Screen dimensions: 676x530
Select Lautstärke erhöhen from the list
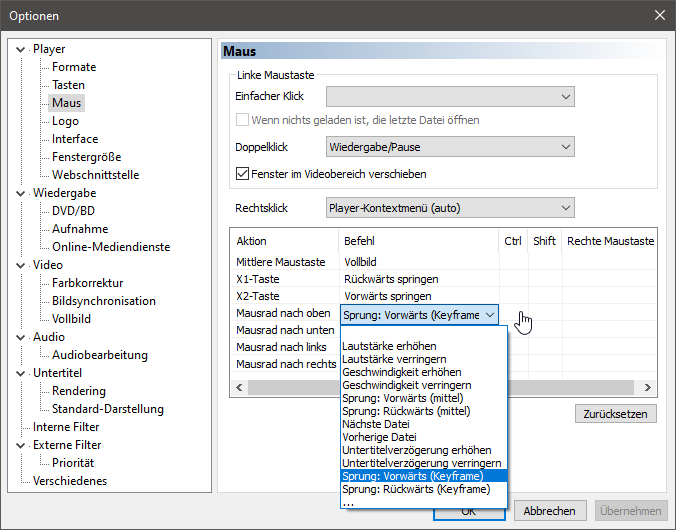[x=424, y=346]
